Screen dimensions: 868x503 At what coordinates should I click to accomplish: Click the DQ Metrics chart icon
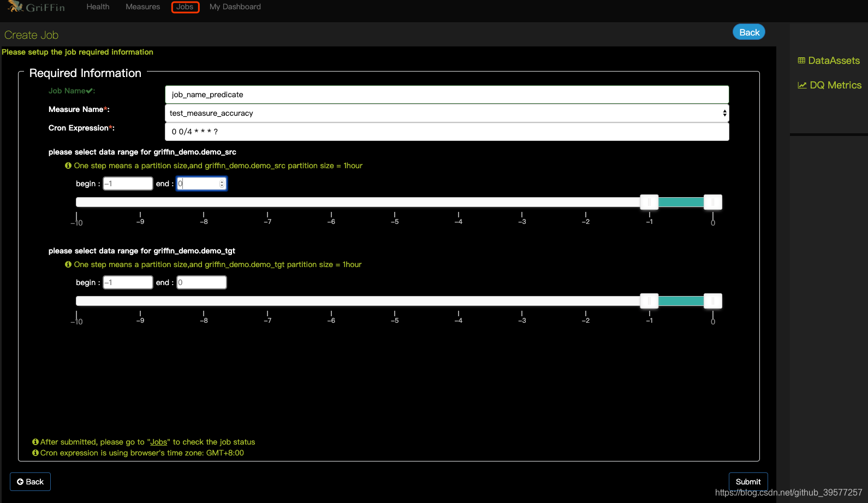(x=802, y=85)
